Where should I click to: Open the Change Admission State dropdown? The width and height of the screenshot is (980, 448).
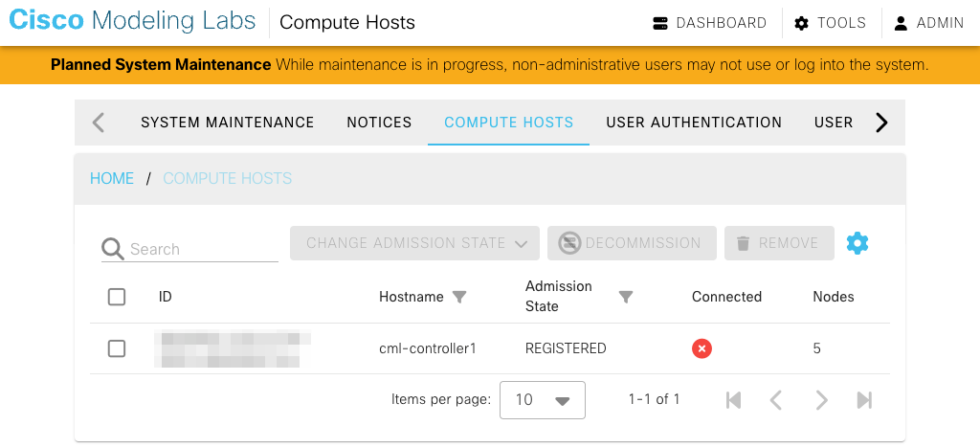[x=414, y=243]
